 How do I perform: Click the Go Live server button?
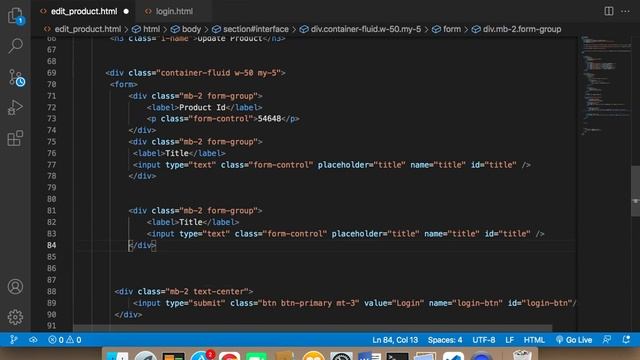[x=573, y=340]
